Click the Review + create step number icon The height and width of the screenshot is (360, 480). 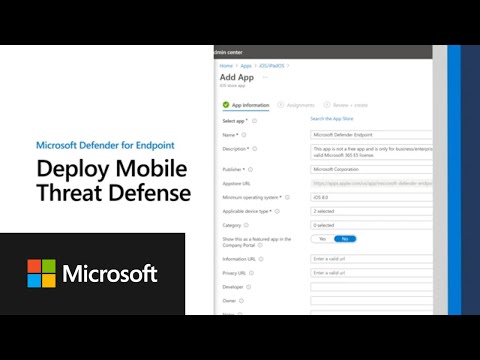[327, 105]
